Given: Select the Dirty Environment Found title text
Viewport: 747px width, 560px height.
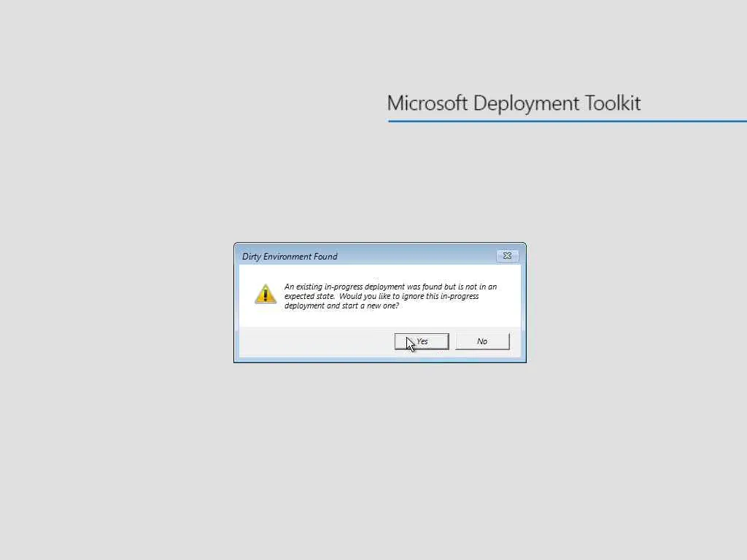Looking at the screenshot, I should [x=290, y=257].
